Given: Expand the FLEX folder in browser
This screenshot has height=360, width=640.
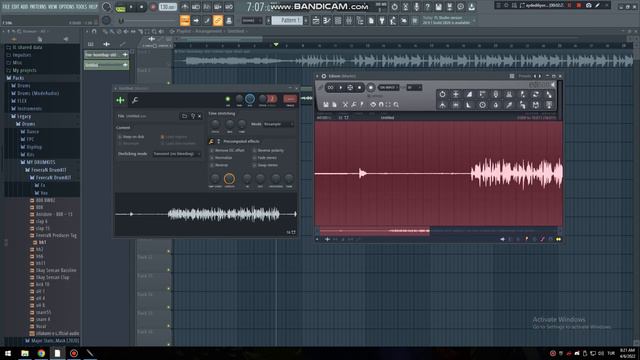Looking at the screenshot, I should 22,101.
